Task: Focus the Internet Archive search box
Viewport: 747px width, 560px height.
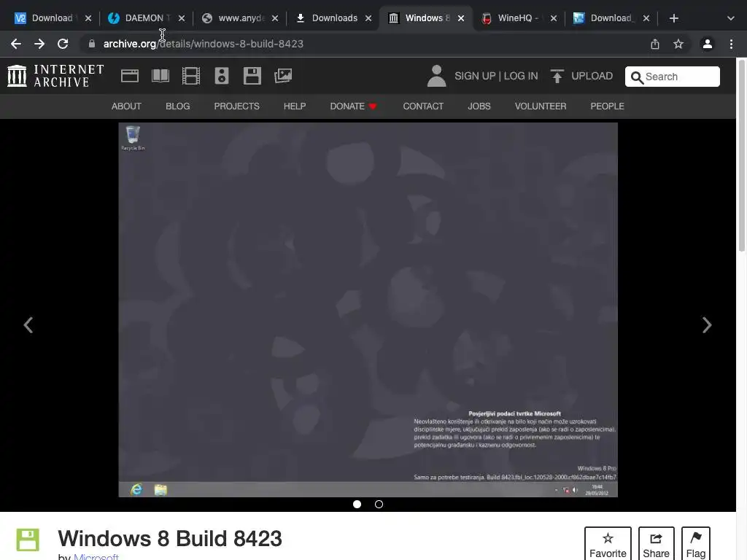Action: [672, 77]
